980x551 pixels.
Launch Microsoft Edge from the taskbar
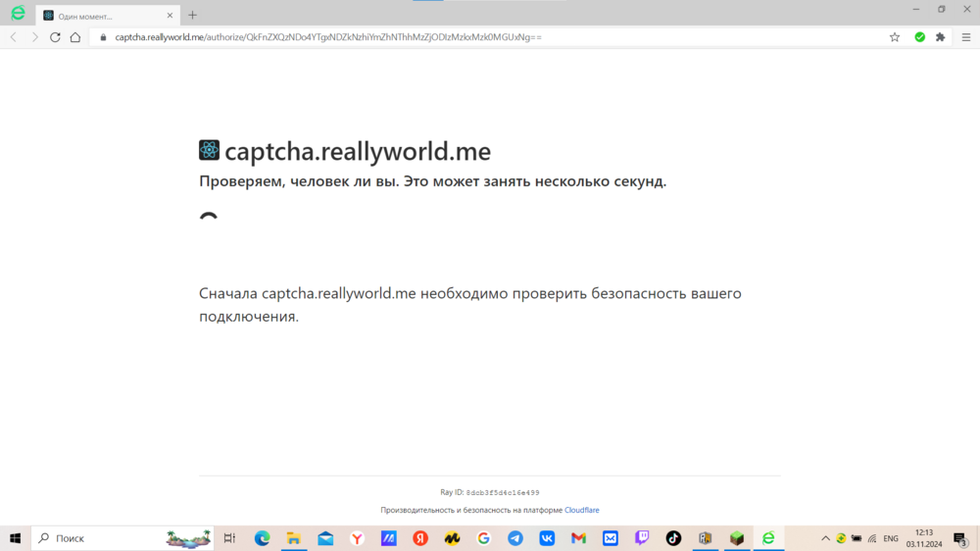point(262,538)
